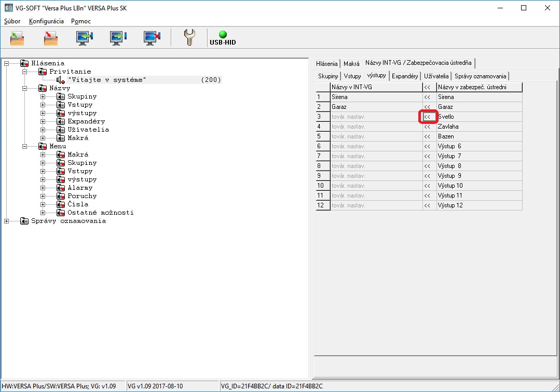The width and height of the screenshot is (560, 392).
Task: Click the read data from device icon
Action: click(x=84, y=38)
